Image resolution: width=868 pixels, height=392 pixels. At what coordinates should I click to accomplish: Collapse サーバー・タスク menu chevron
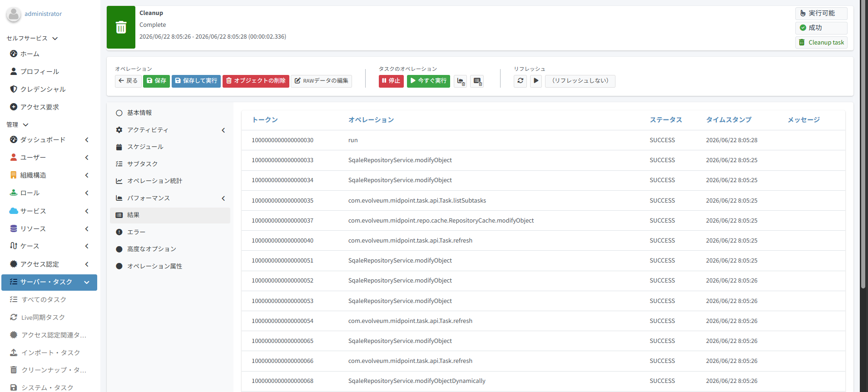[x=86, y=282]
